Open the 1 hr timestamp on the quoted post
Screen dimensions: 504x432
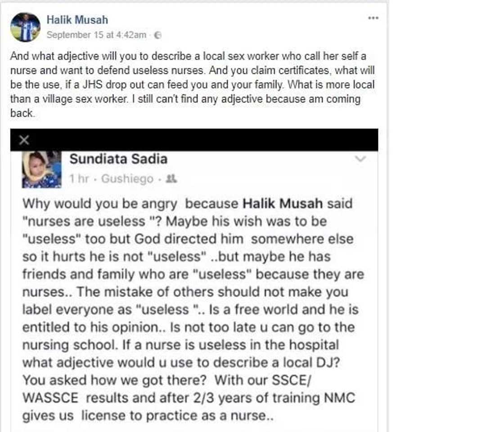coord(80,177)
